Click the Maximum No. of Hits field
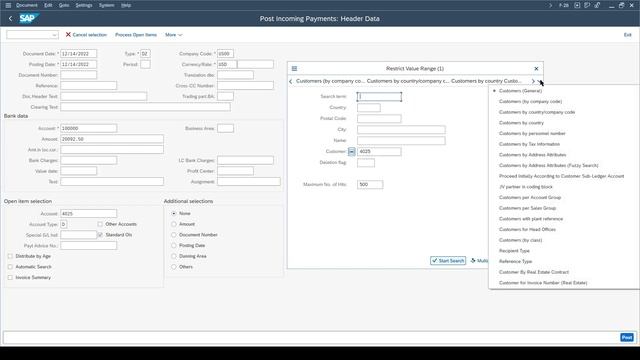This screenshot has width=640, height=360. [x=370, y=184]
